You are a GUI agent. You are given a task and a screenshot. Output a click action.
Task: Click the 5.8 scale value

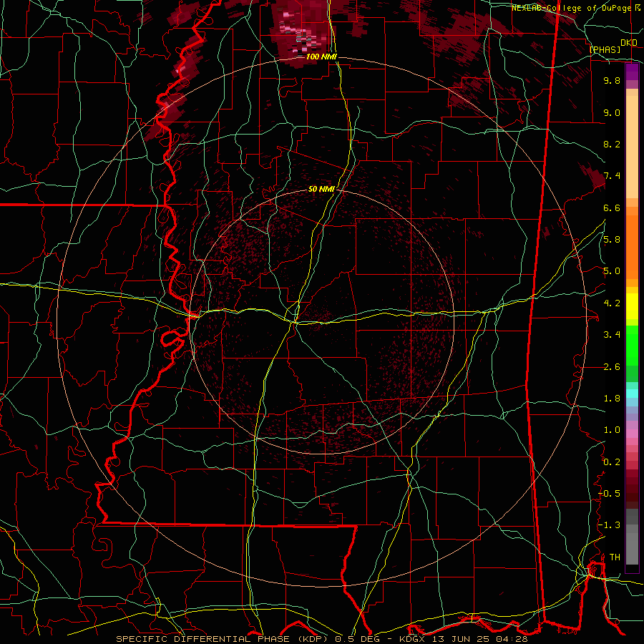[x=612, y=240]
